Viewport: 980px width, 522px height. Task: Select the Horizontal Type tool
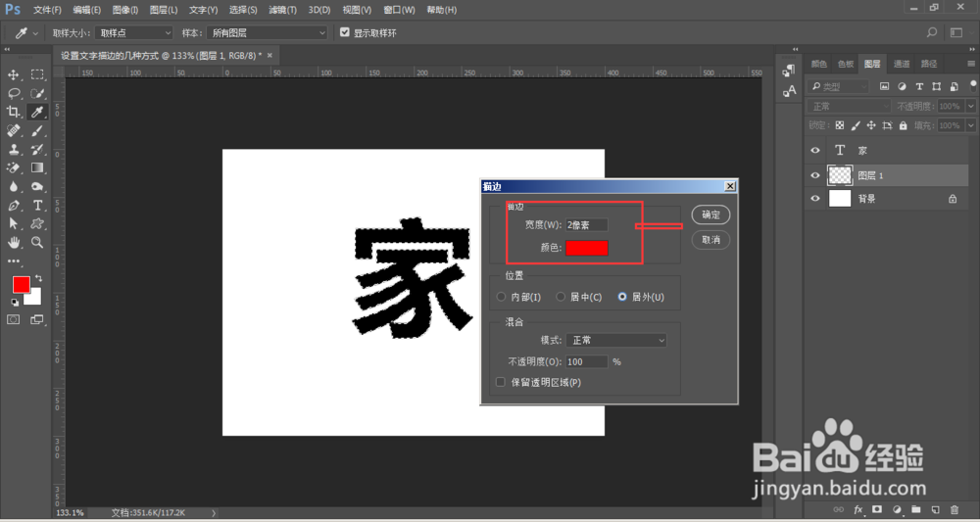(37, 205)
